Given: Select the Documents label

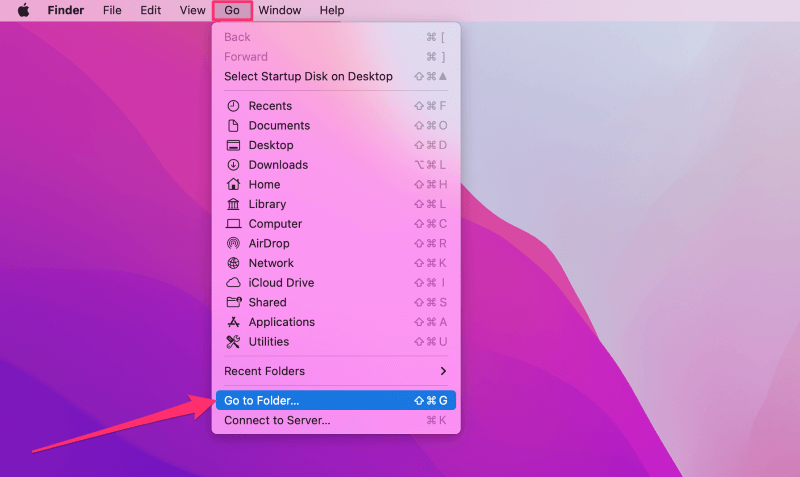Looking at the screenshot, I should pos(279,125).
